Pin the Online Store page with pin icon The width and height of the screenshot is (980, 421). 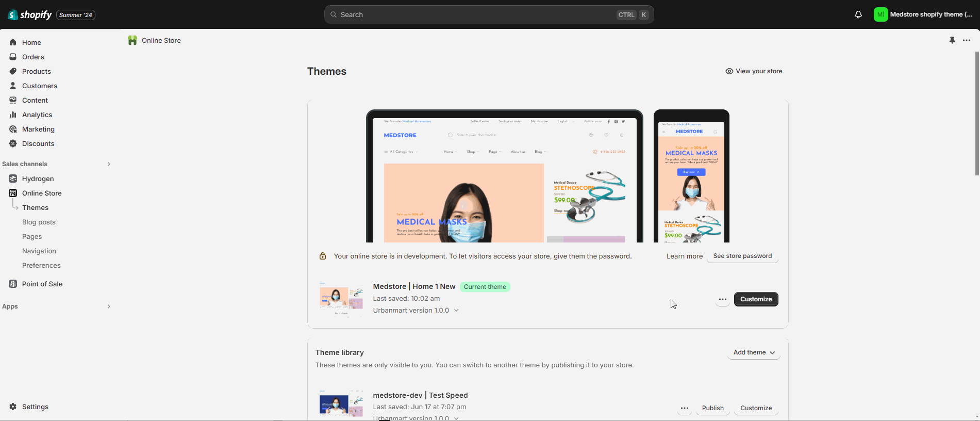tap(952, 40)
